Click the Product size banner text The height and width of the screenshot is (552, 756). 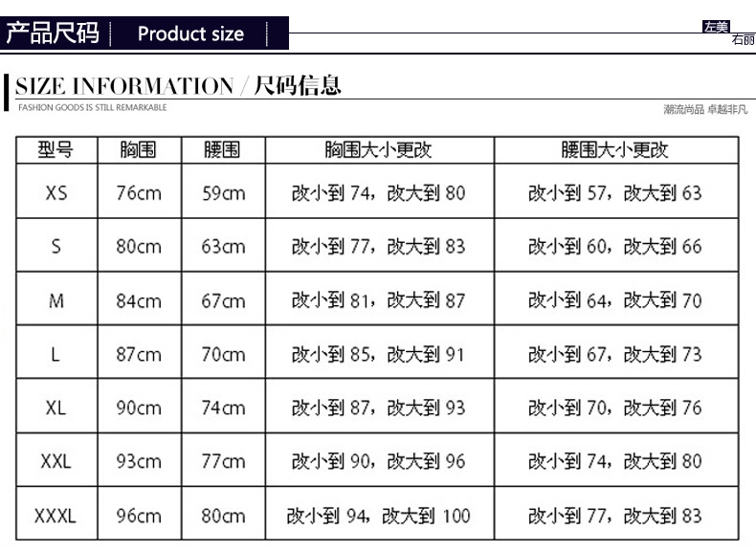(190, 34)
